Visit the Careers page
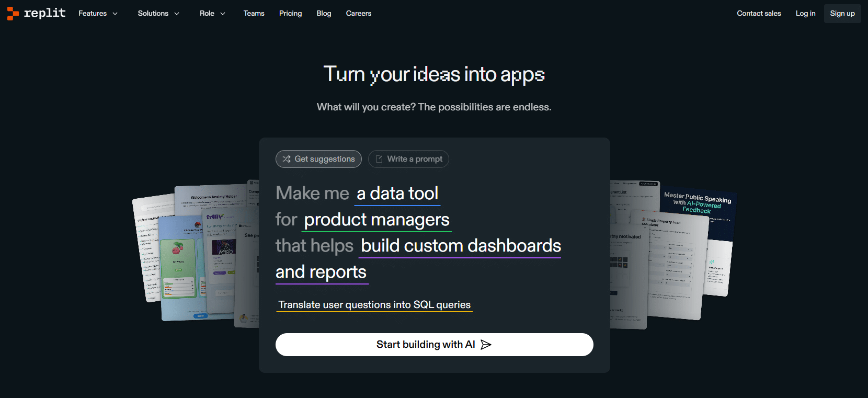This screenshot has height=398, width=868. click(359, 14)
